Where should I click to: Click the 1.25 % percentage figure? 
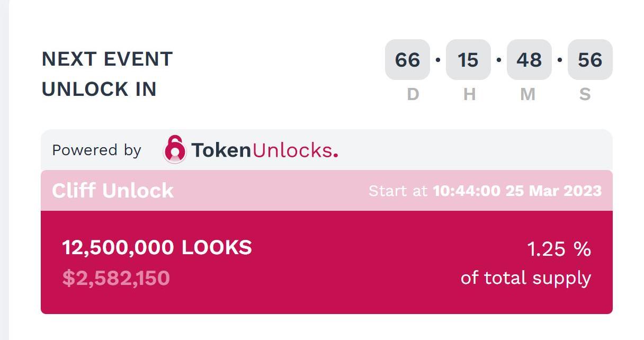(559, 248)
